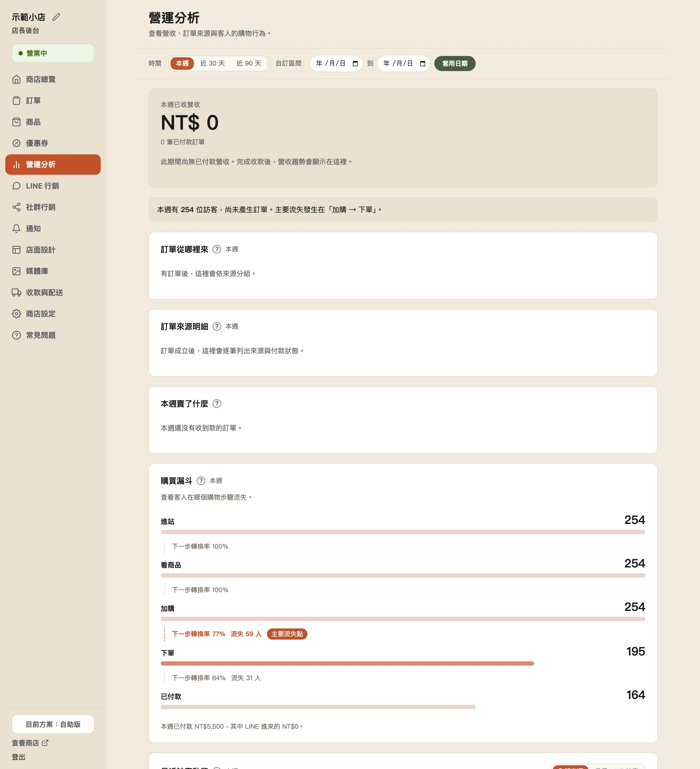Click help icon beside 本週賣了什麼

click(217, 404)
